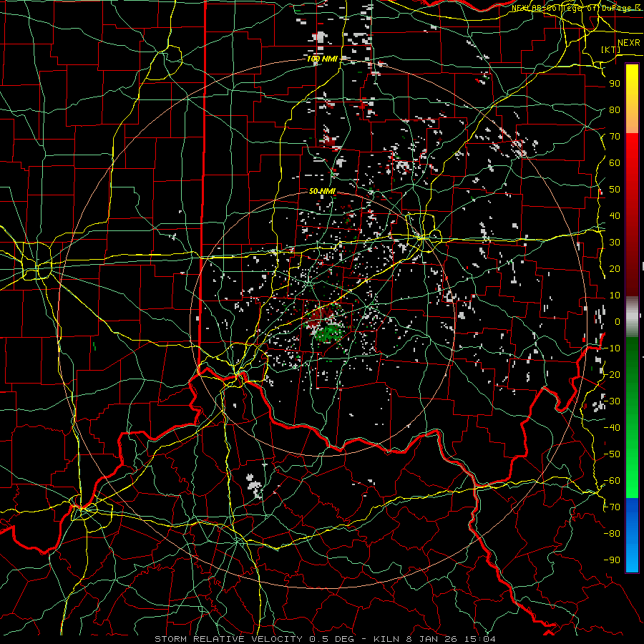The image size is (644, 644).
Task: Click the 50 NMI range ring label
Action: pos(322,191)
